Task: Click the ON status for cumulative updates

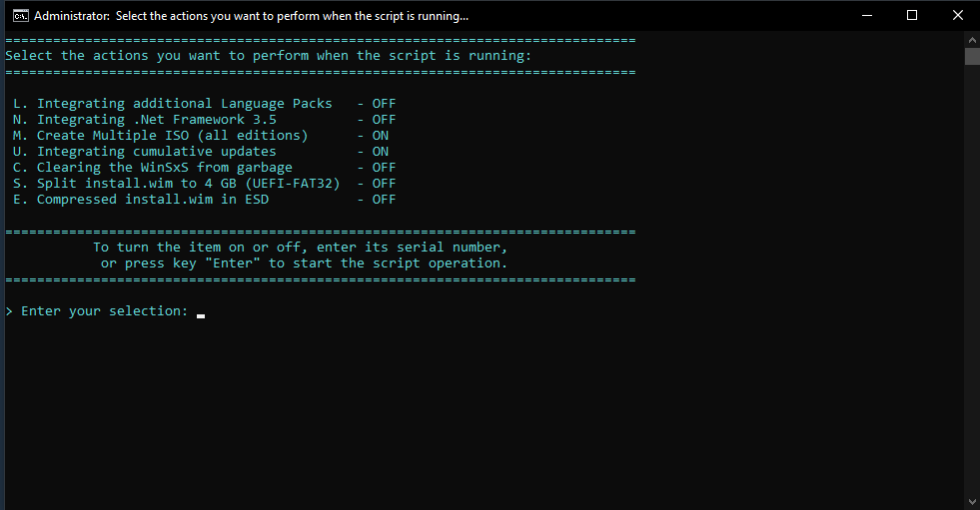Action: click(380, 152)
